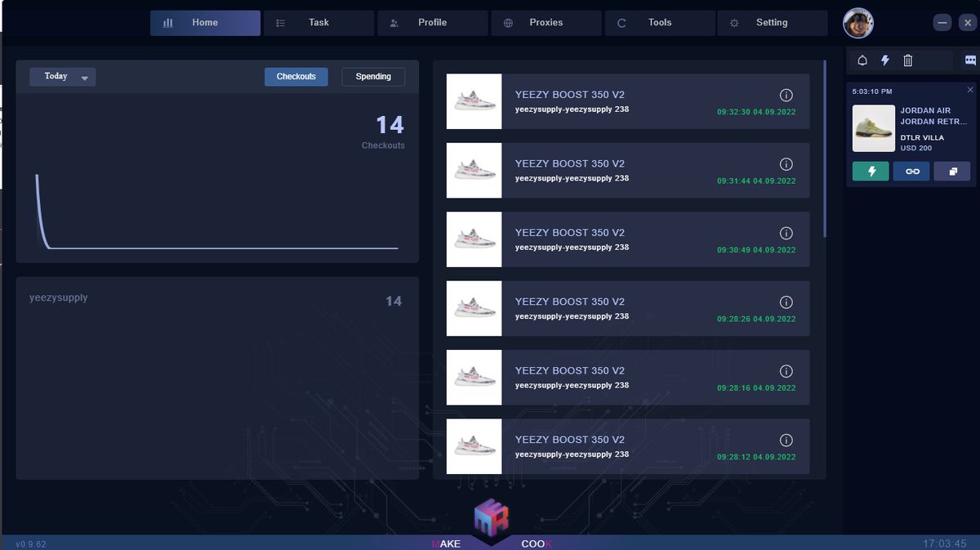Click the 17:03:45 clock in status bar

pyautogui.click(x=945, y=543)
